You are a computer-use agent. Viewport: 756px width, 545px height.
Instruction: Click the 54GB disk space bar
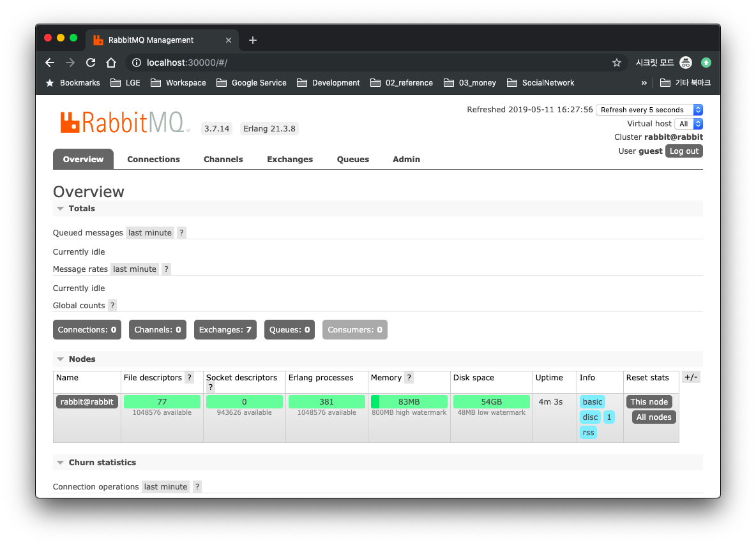click(x=491, y=402)
